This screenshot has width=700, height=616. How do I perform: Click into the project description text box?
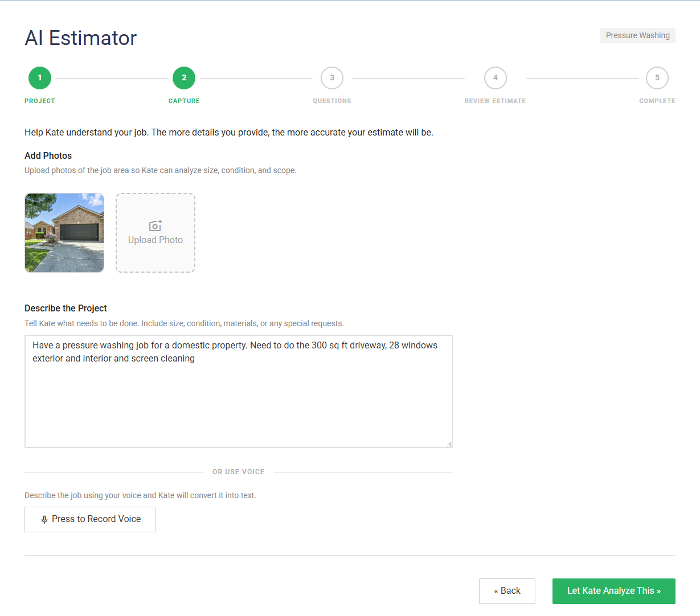pos(238,399)
